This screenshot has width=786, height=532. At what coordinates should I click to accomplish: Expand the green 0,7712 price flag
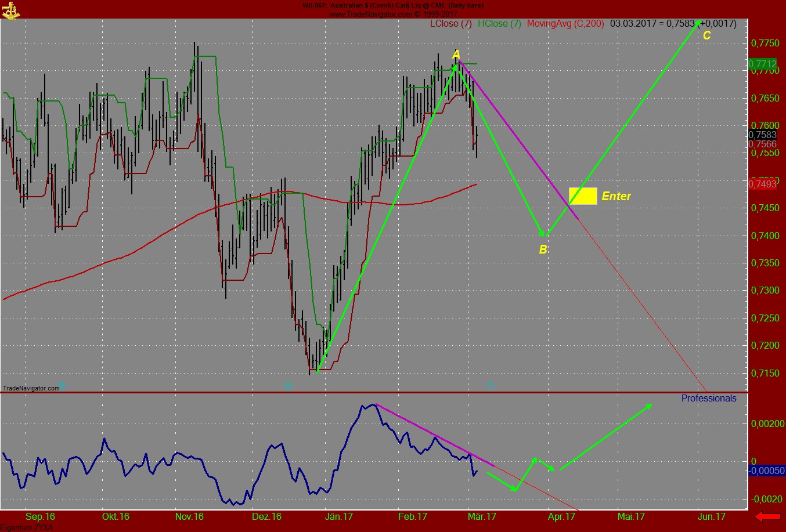[x=763, y=64]
